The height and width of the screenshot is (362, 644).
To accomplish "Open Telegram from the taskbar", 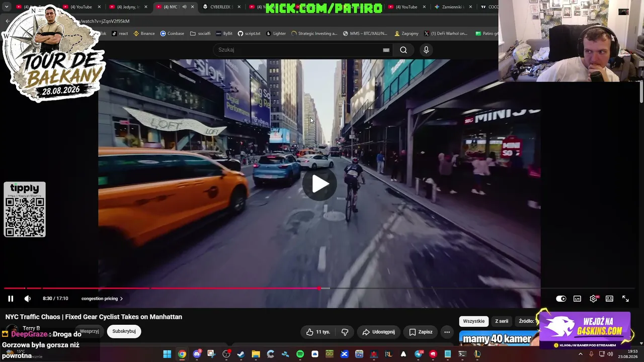I will [x=418, y=354].
